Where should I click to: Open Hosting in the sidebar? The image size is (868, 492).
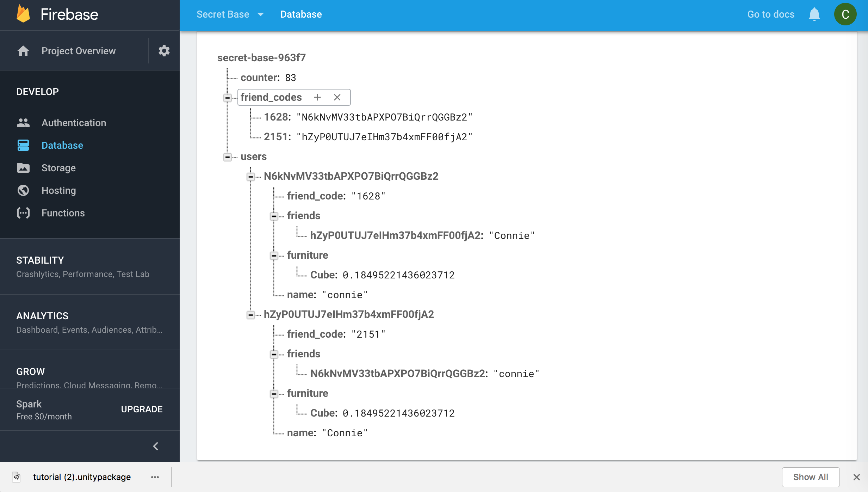coord(58,190)
